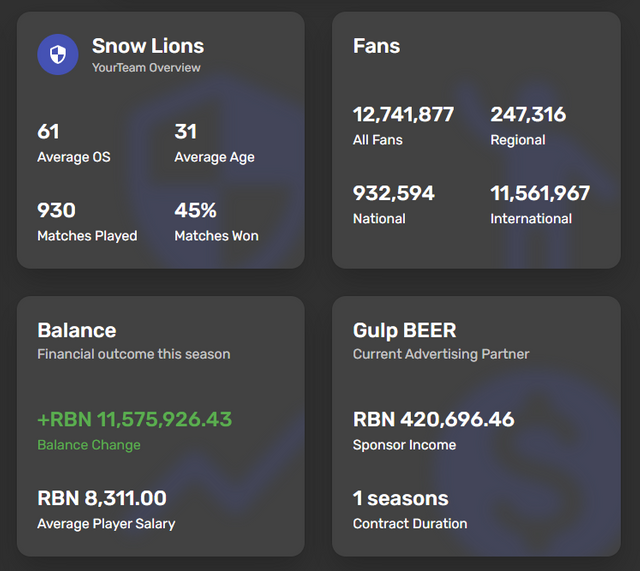Image resolution: width=640 pixels, height=571 pixels.
Task: Open the Gulp BEER sponsor heading
Action: click(404, 330)
